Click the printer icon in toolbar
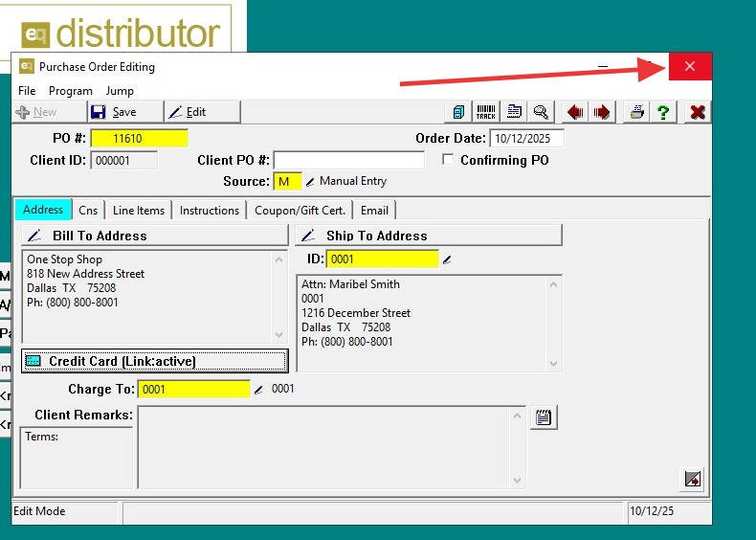Screen dimensions: 756x540 (x=636, y=112)
